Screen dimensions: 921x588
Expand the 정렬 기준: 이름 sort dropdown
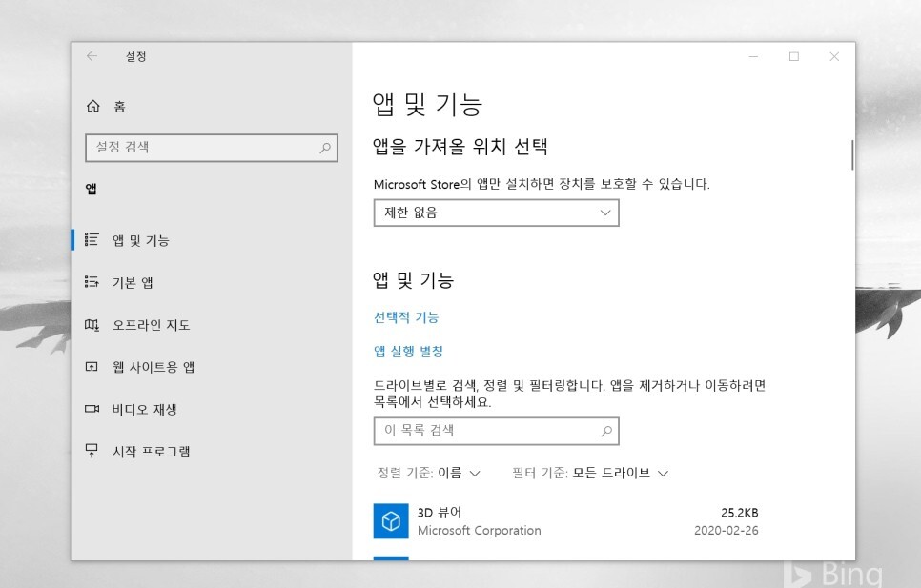pos(429,473)
